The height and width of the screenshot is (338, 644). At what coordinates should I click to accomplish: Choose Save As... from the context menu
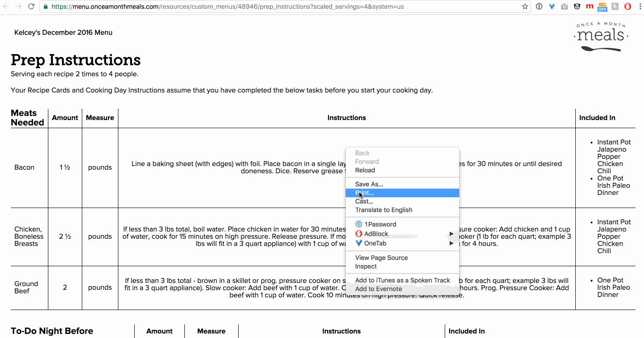(x=402, y=184)
